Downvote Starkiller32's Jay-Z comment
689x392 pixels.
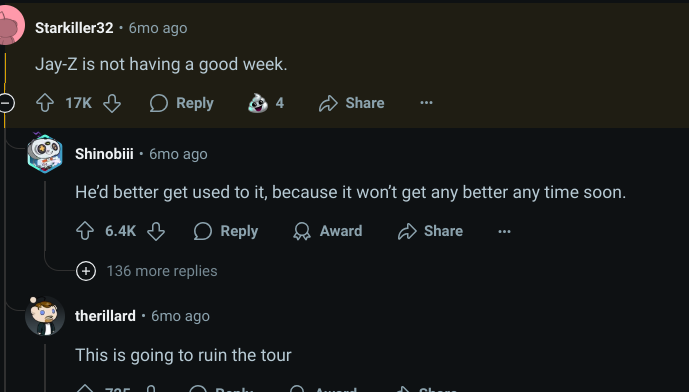point(112,103)
